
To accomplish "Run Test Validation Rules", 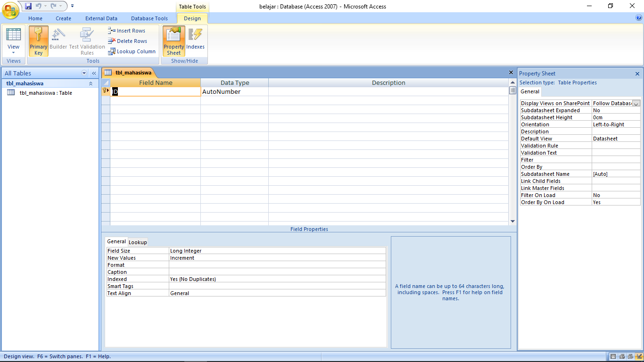I will (87, 41).
